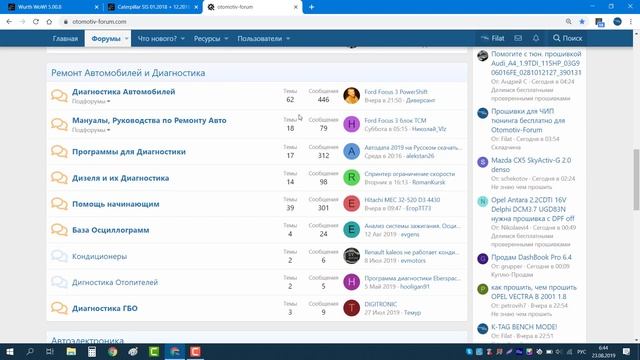The width and height of the screenshot is (640, 360).
Task: Open sidebar thread Продам DashBook Pro 6.4
Action: pos(531,257)
